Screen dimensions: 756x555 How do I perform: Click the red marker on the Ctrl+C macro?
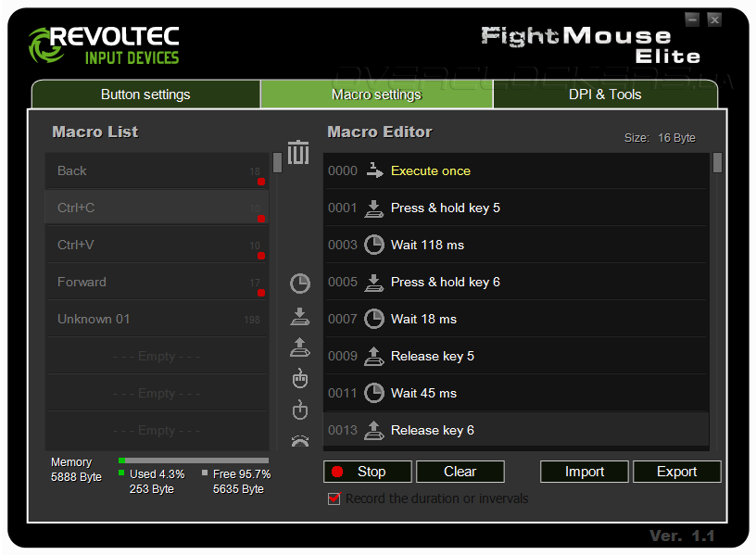pos(261,219)
